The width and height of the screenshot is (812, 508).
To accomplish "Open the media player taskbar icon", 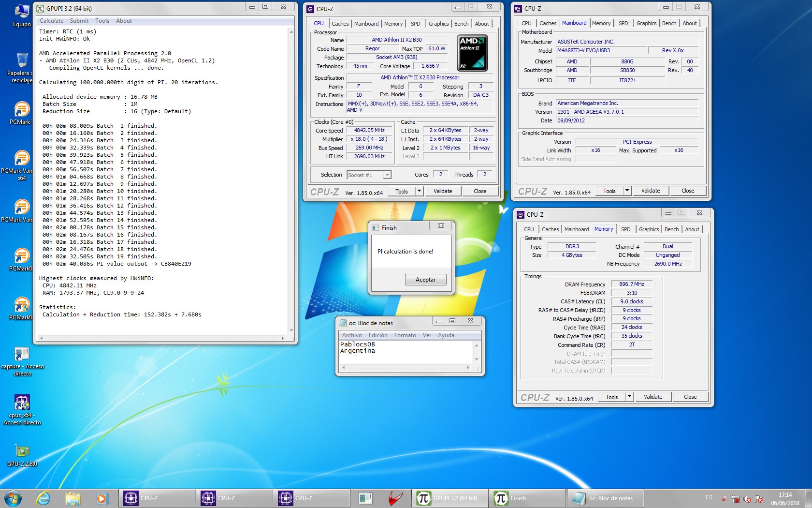I will [x=101, y=498].
